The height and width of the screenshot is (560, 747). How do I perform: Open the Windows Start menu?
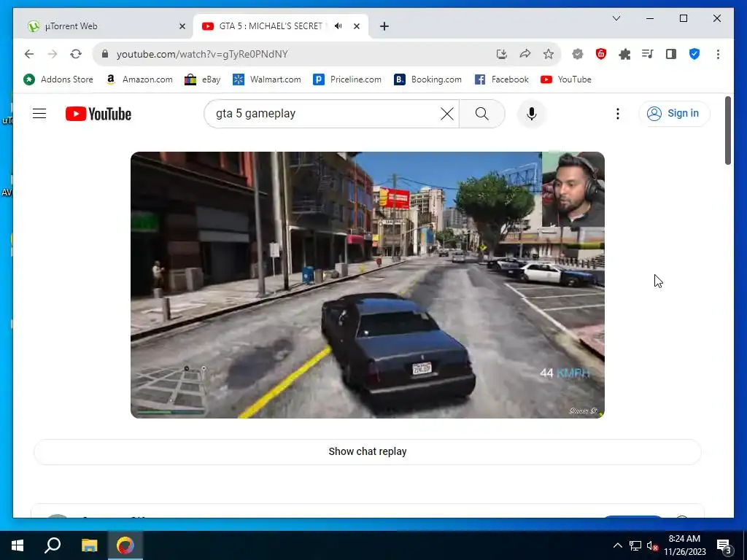(18, 545)
